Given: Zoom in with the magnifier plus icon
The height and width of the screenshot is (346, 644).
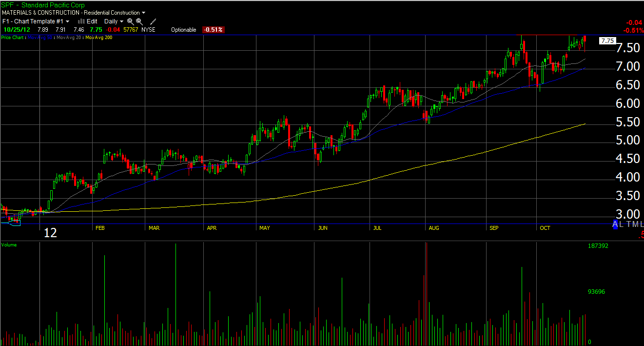Looking at the screenshot, I should pos(130,21).
